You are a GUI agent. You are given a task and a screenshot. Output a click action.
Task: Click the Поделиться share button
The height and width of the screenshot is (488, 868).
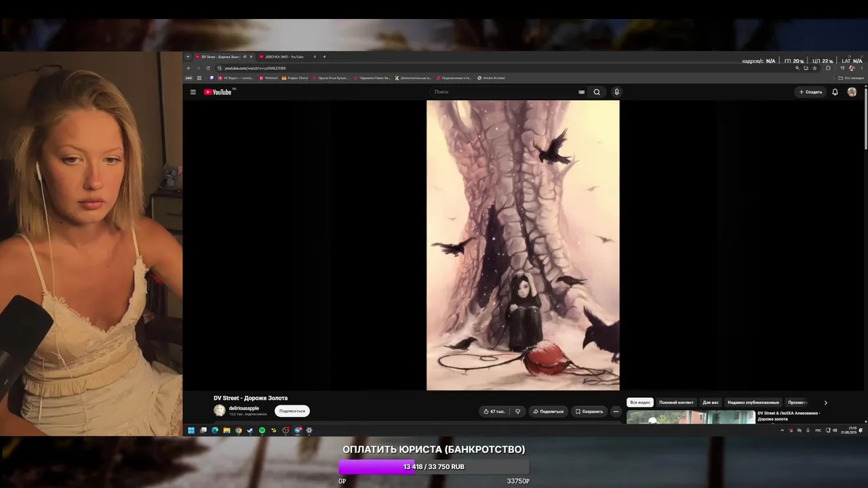point(548,411)
